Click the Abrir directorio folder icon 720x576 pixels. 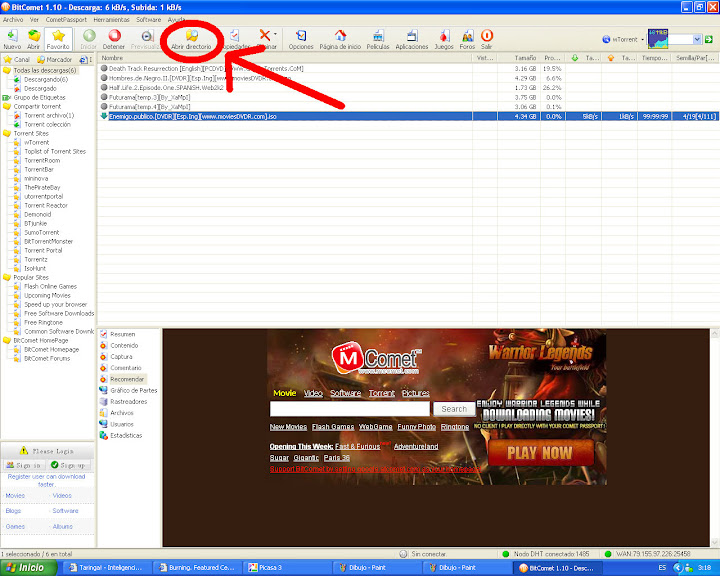pyautogui.click(x=192, y=36)
